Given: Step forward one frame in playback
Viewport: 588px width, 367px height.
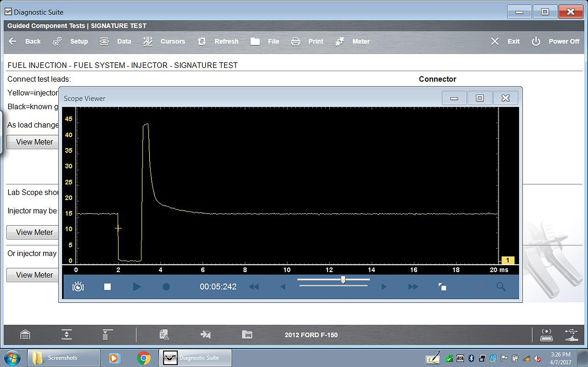Looking at the screenshot, I should click(x=384, y=287).
